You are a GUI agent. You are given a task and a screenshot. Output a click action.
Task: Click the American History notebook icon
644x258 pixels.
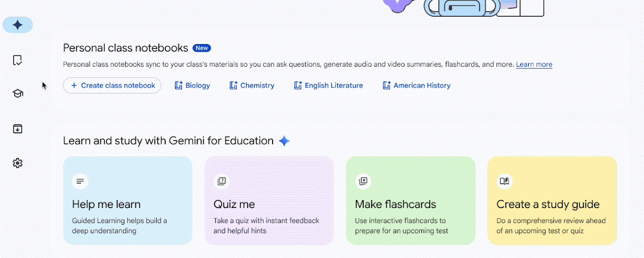(386, 85)
